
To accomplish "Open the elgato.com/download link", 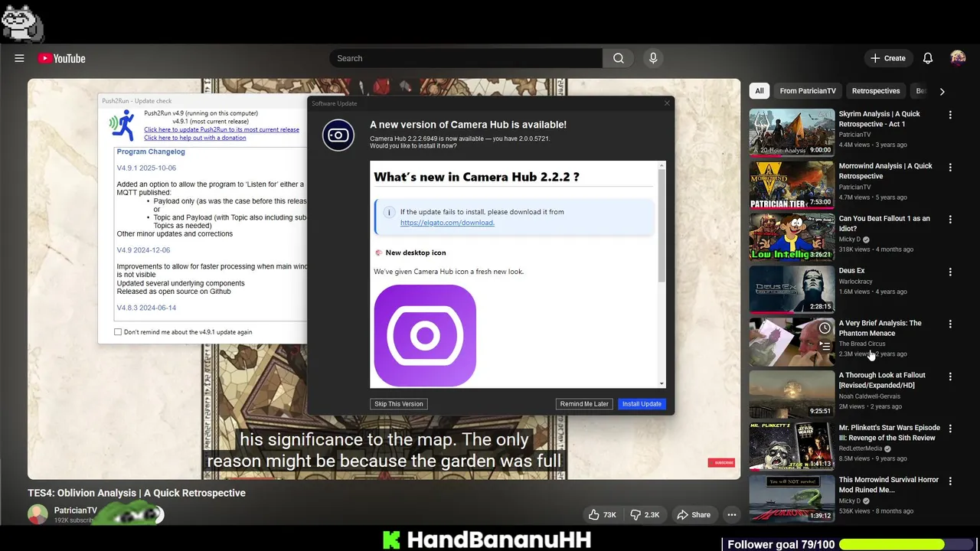I will point(447,223).
